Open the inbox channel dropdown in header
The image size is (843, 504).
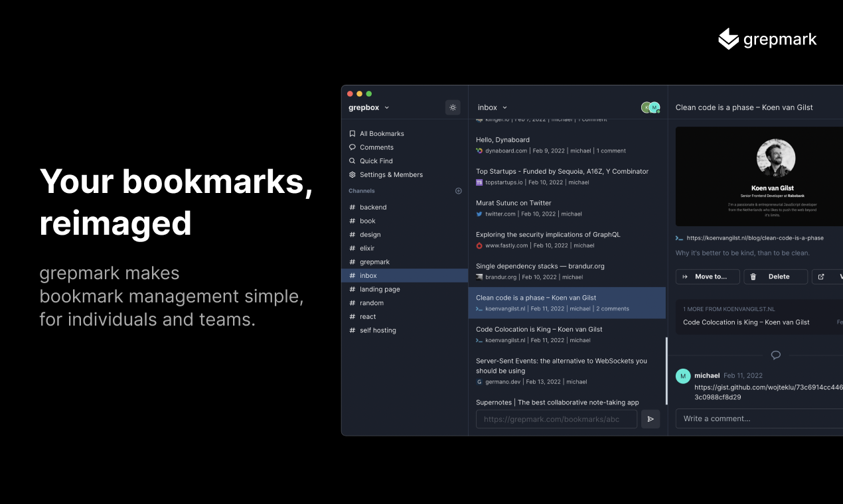493,107
